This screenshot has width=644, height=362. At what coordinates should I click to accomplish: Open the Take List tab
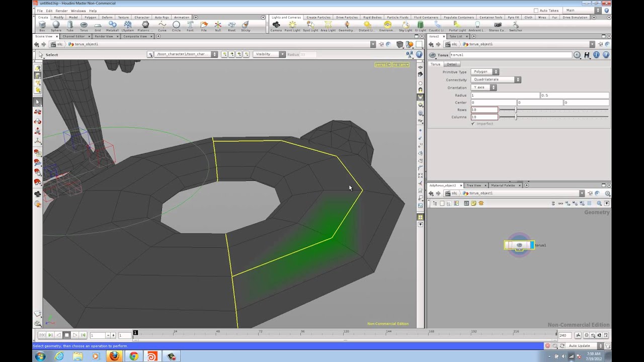(455, 36)
